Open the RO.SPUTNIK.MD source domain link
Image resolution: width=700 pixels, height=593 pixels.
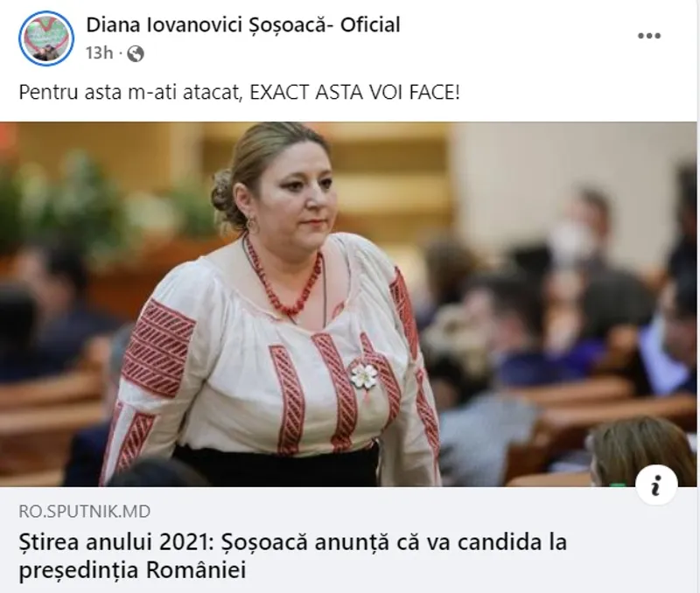(x=84, y=512)
